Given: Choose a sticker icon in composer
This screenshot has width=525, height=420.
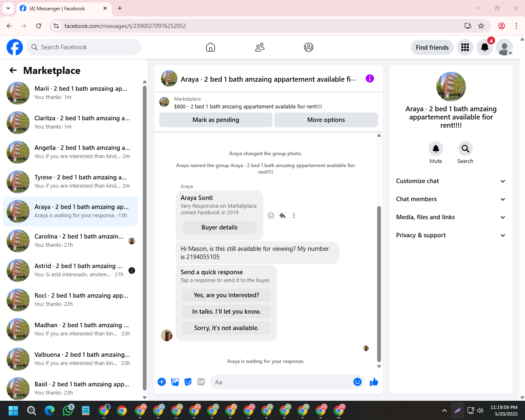Looking at the screenshot, I should (x=188, y=382).
